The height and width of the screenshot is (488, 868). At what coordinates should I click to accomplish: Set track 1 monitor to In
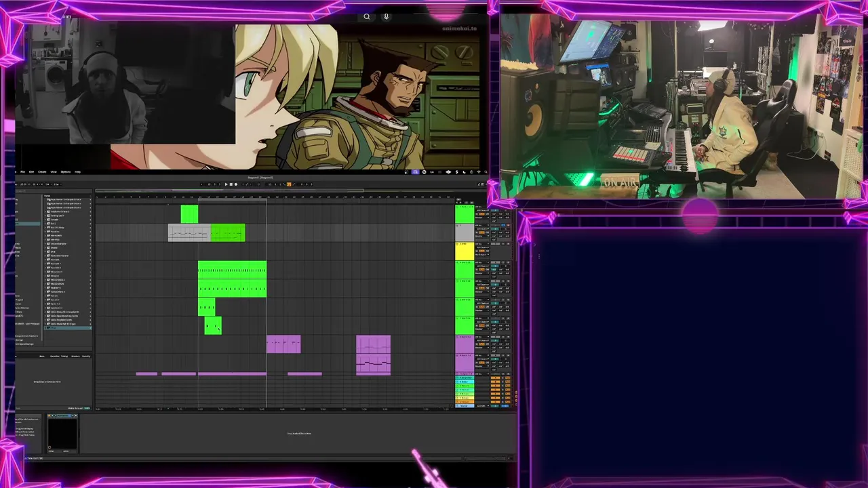476,214
